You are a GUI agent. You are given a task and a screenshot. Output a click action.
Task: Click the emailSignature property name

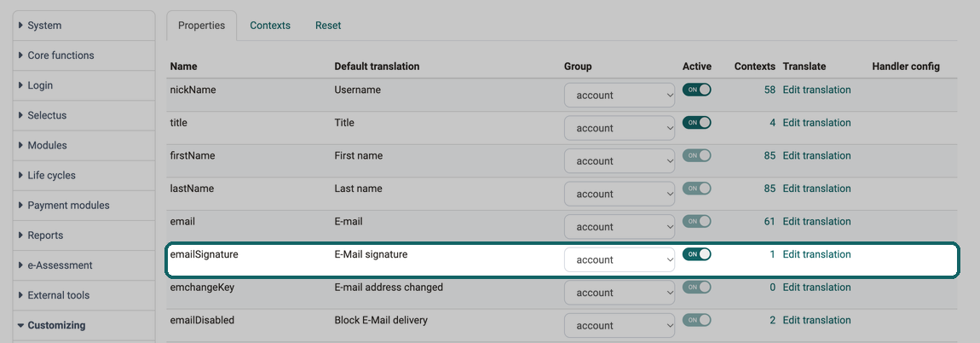(x=205, y=254)
